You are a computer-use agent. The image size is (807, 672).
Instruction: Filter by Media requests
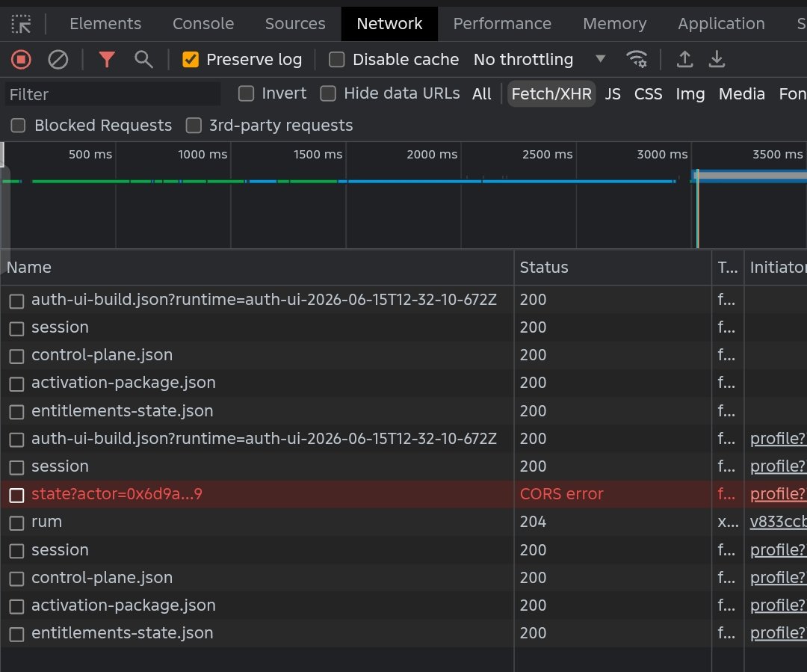point(742,94)
